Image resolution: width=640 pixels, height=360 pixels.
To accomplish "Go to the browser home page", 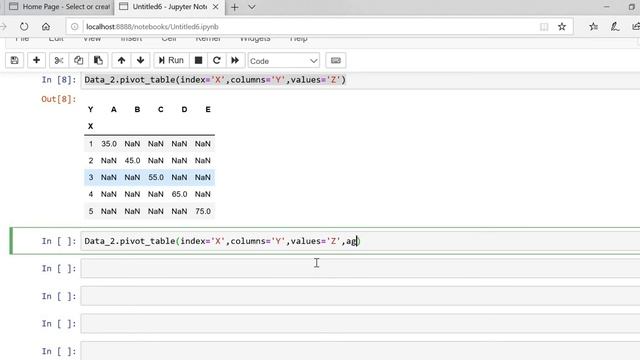I will tap(46, 27).
